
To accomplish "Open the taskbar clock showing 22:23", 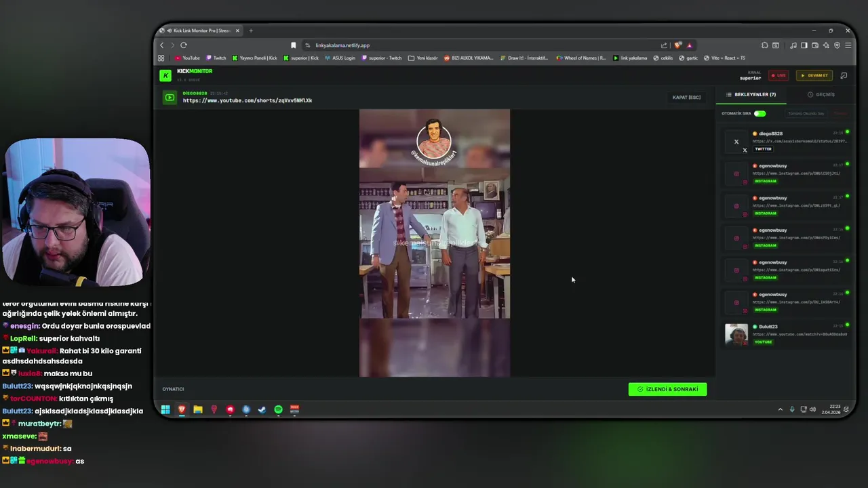I will [x=831, y=409].
